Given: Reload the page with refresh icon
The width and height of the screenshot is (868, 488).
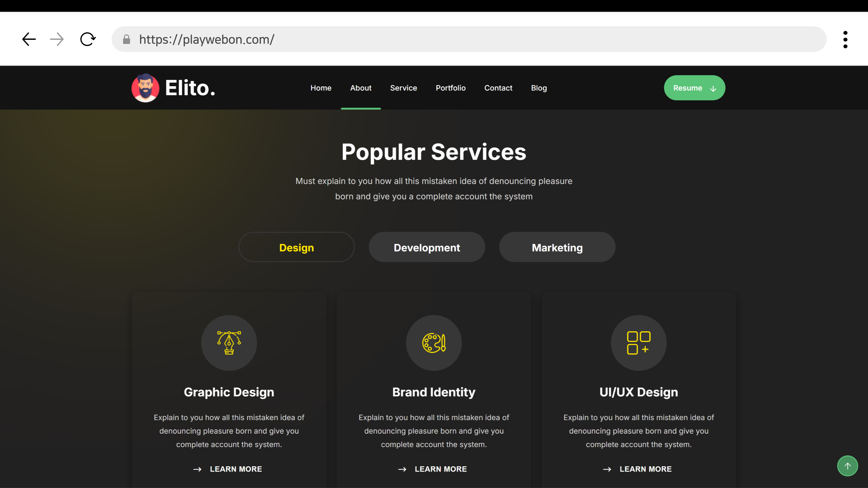Looking at the screenshot, I should (x=88, y=39).
